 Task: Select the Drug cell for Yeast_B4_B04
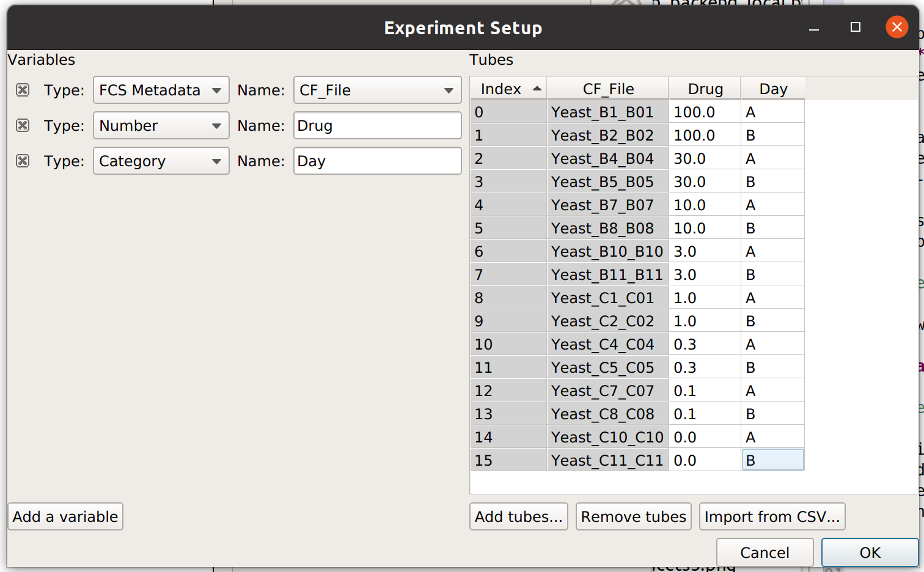(705, 158)
